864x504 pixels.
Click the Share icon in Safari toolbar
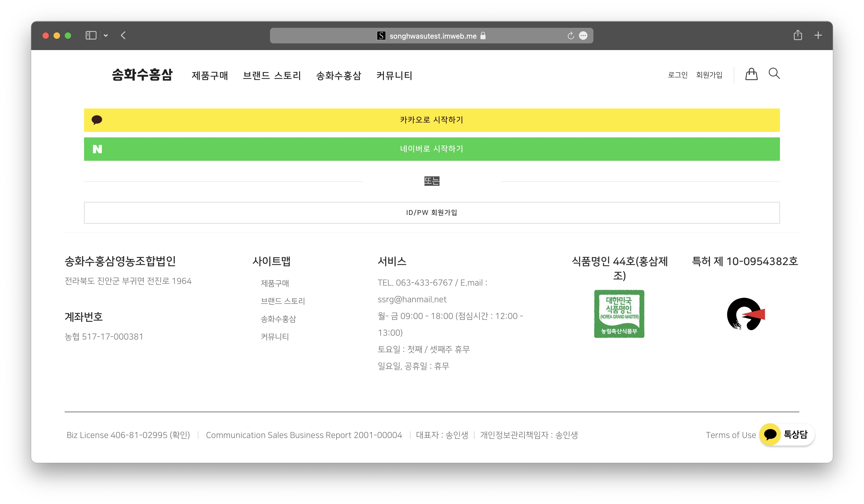(798, 35)
